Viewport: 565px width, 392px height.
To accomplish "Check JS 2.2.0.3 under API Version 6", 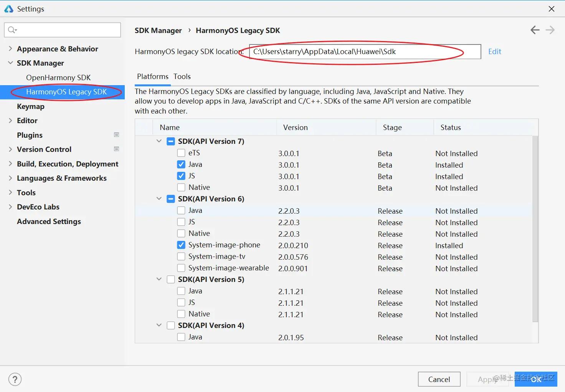I will click(x=181, y=222).
